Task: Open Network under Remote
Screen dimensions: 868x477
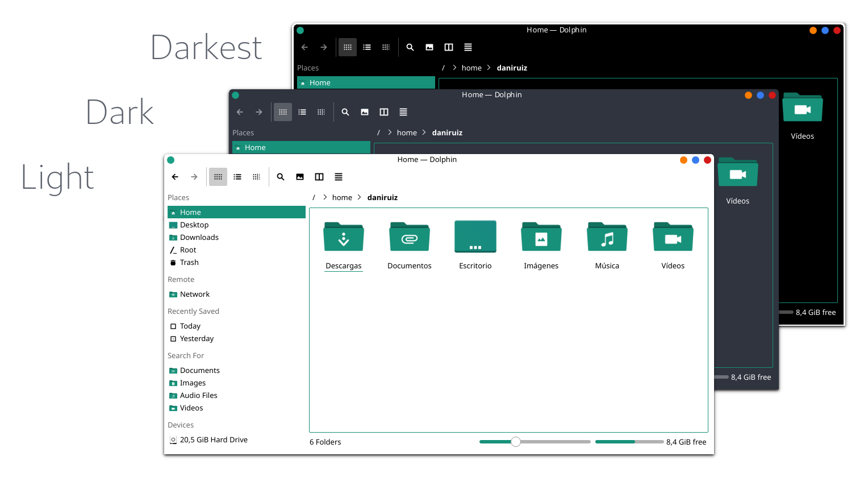Action: click(x=236, y=294)
